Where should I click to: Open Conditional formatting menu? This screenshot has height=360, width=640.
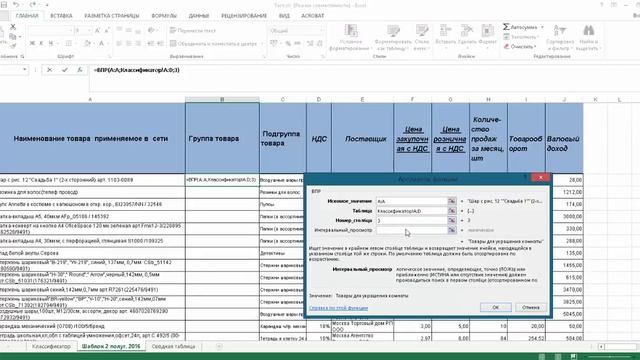[x=351, y=38]
